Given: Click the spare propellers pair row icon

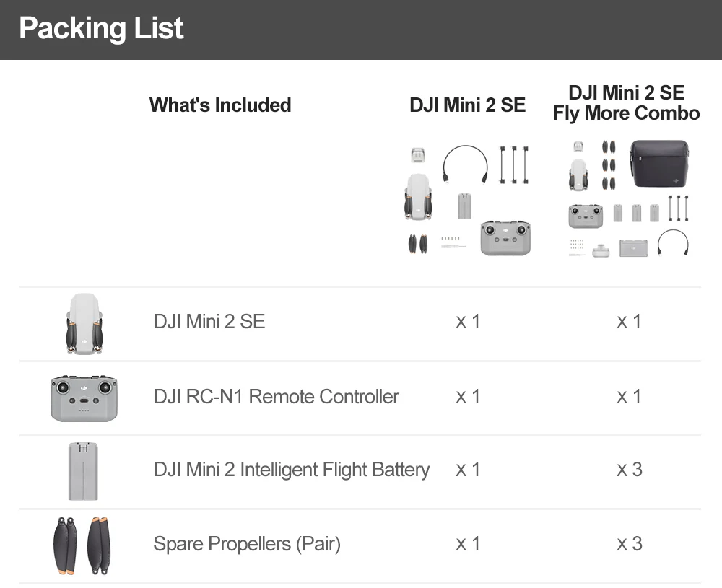Looking at the screenshot, I should [x=84, y=545].
